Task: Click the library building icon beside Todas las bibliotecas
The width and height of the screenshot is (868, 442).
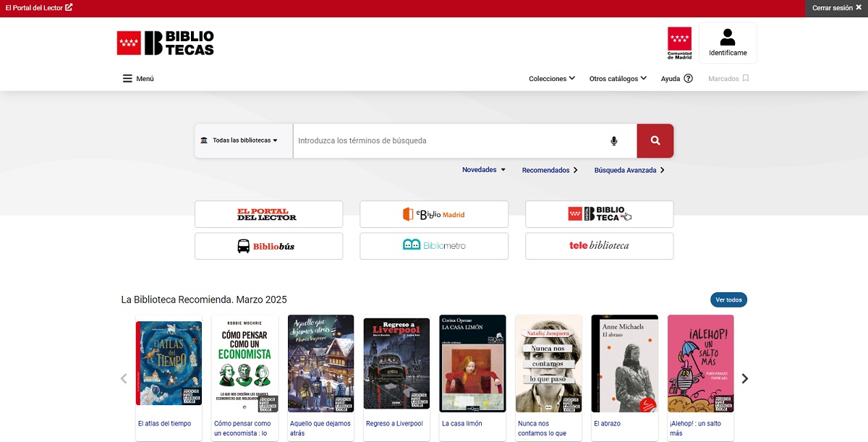Action: [x=203, y=141]
